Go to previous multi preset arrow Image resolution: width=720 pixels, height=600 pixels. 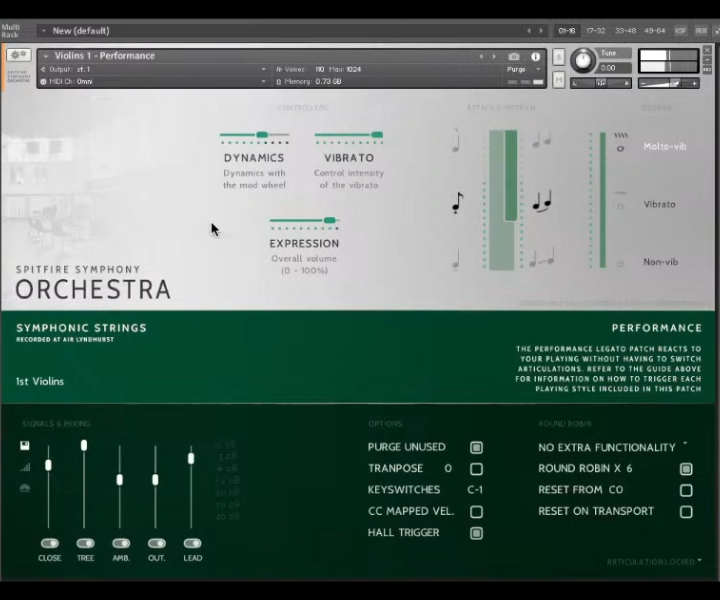(x=529, y=31)
